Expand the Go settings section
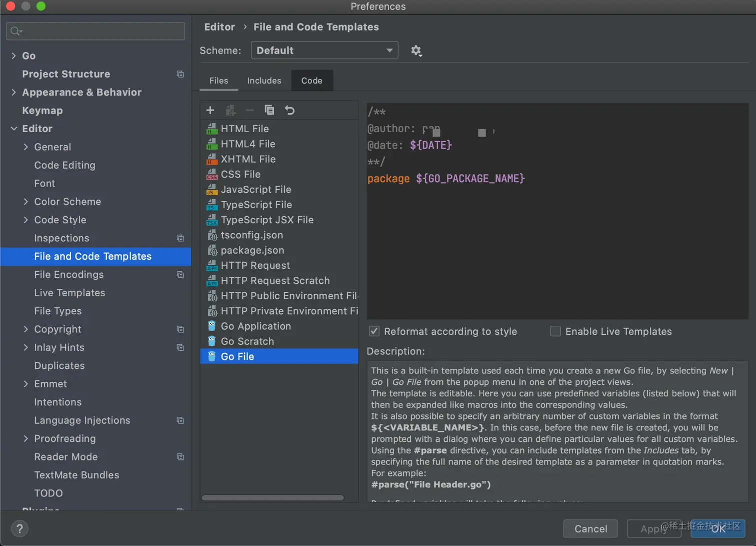756x546 pixels. (x=13, y=56)
